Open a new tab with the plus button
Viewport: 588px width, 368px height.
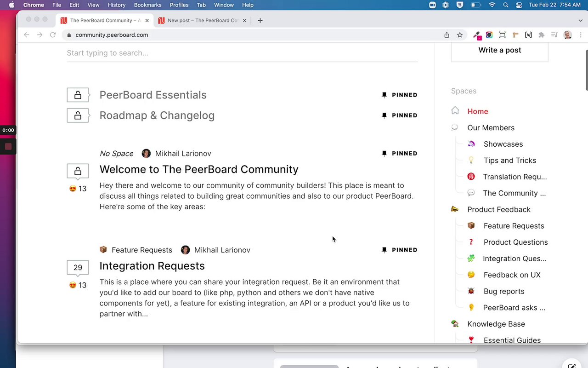(x=260, y=20)
